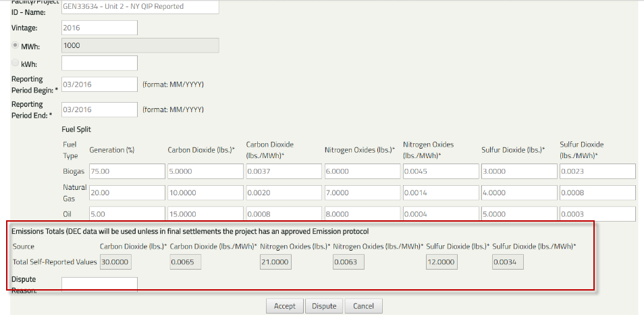
Task: Click Biogas Sulfur Dioxide lbs/MWh field
Action: [x=597, y=172]
